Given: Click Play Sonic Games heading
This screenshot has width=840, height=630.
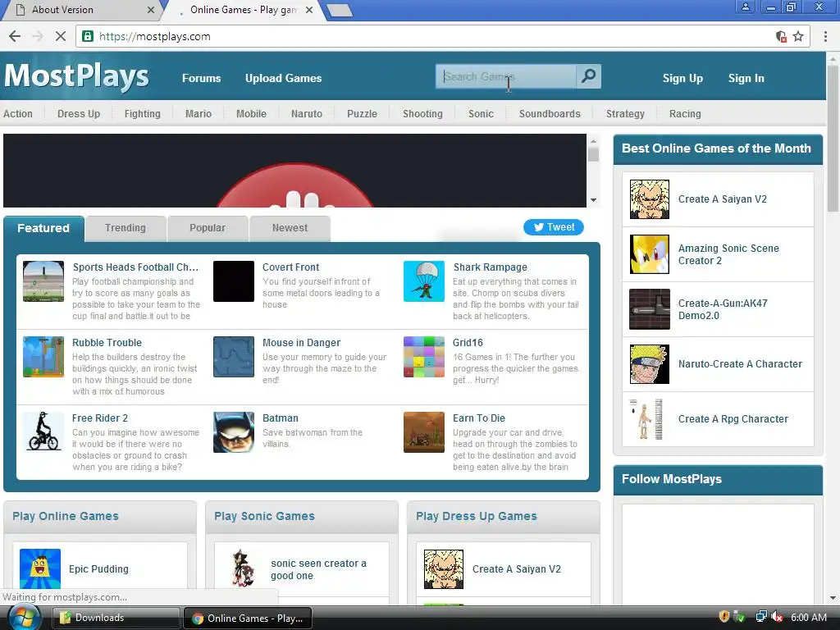Looking at the screenshot, I should (x=265, y=516).
